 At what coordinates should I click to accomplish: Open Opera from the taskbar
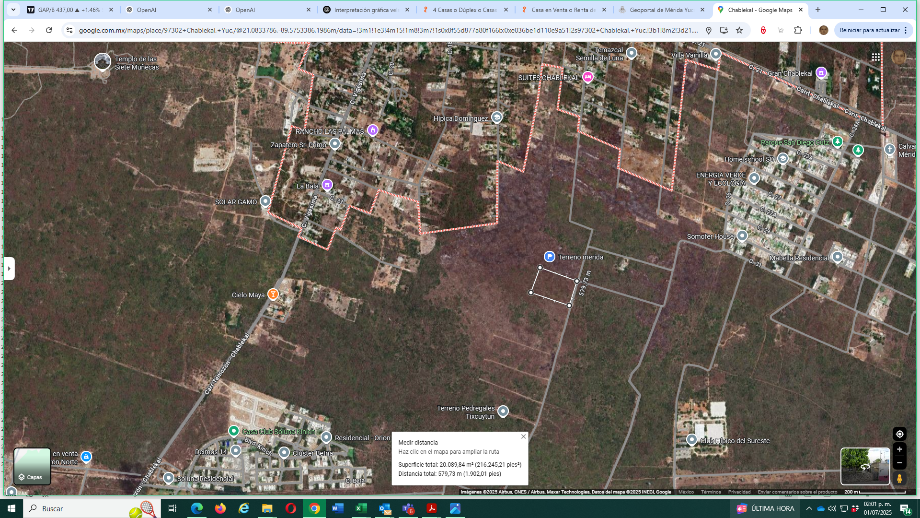[290, 509]
